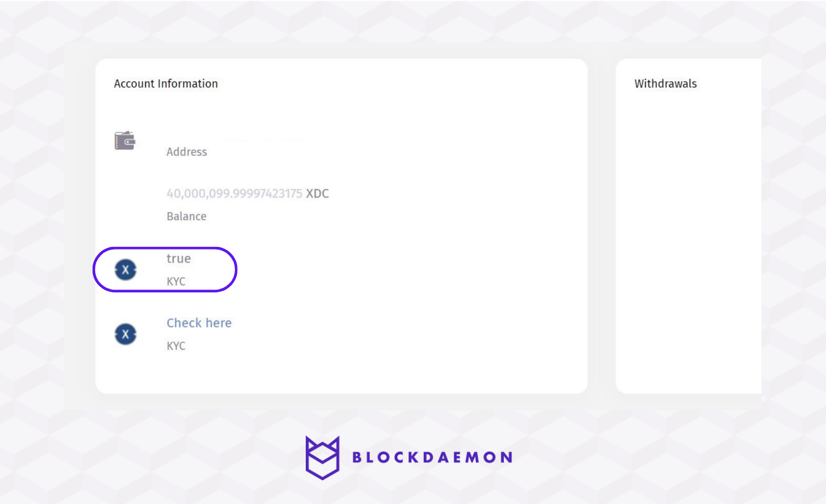Click the Account Information heading
Viewport: 826px width, 504px height.
click(x=166, y=84)
